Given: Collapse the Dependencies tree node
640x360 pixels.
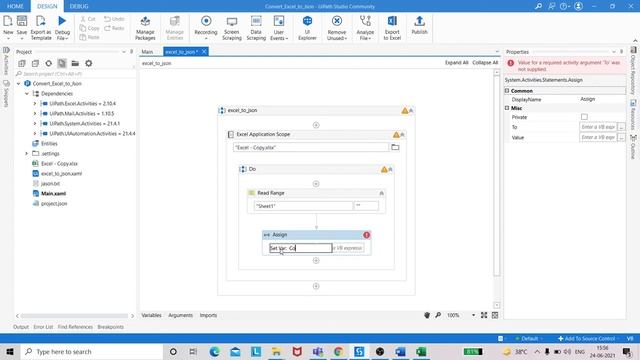Looking at the screenshot, I should (x=27, y=93).
